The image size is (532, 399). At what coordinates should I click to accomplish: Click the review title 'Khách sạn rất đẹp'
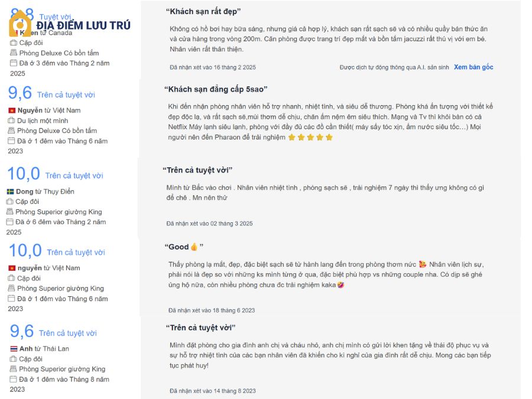203,12
